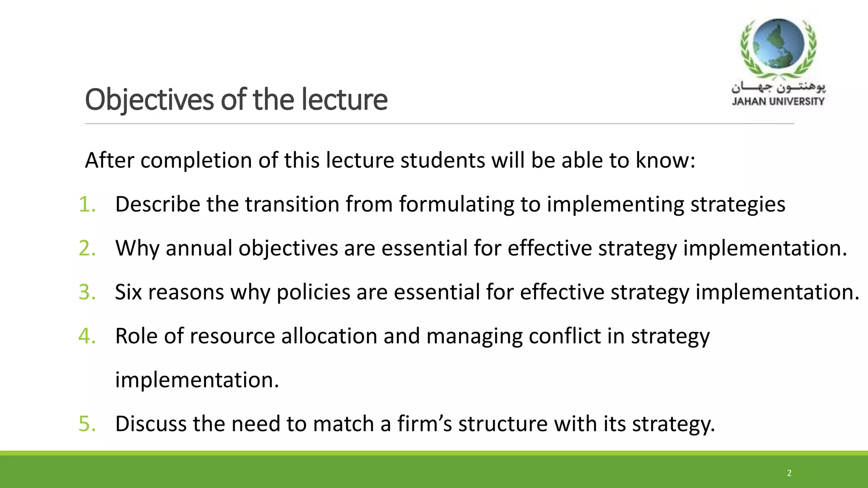The image size is (868, 488).
Task: Select the 'Discuss the need to match' line
Action: [415, 424]
